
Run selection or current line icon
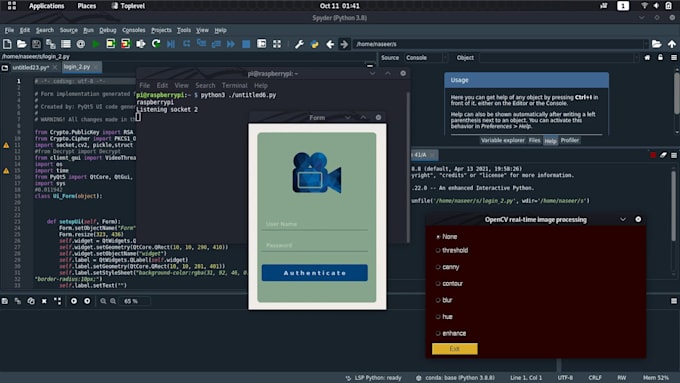[x=141, y=44]
